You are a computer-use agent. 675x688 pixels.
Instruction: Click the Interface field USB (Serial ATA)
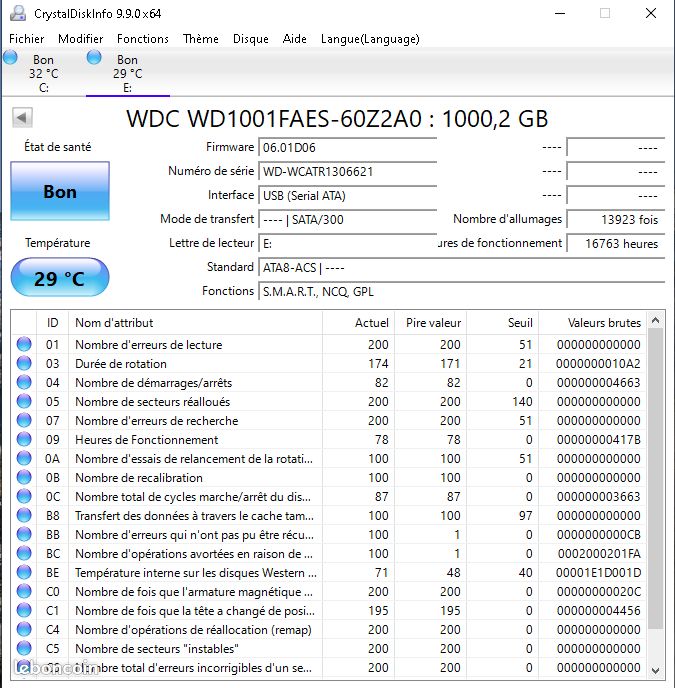pyautogui.click(x=348, y=195)
